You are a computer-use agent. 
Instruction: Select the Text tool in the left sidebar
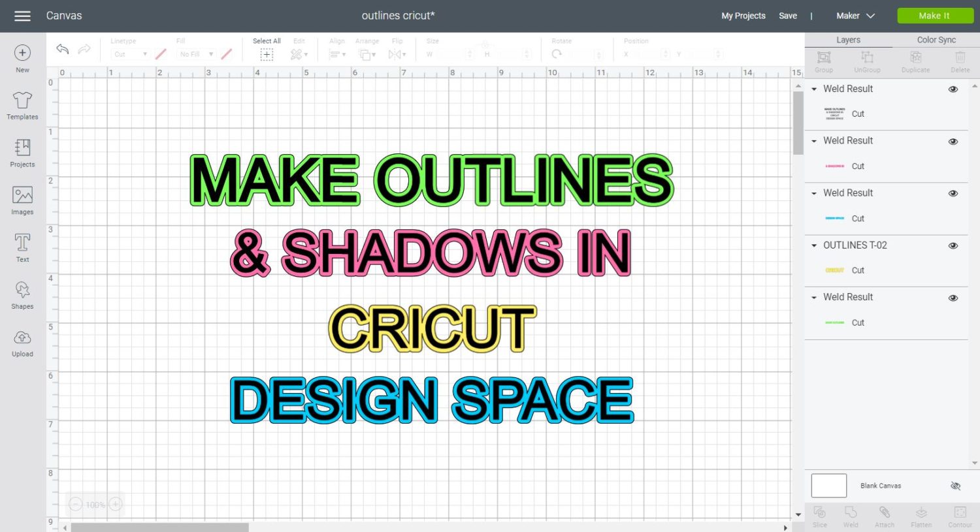[x=22, y=247]
